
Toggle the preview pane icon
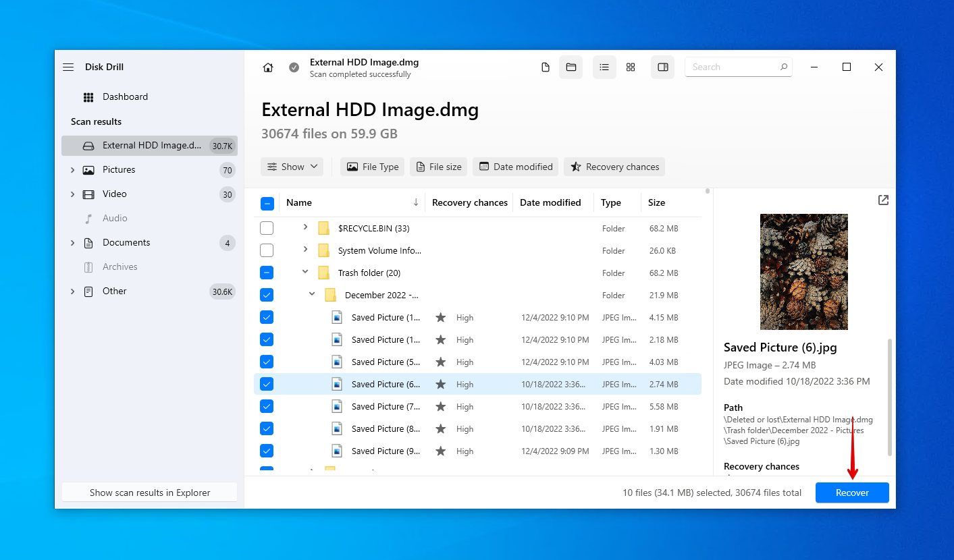663,67
